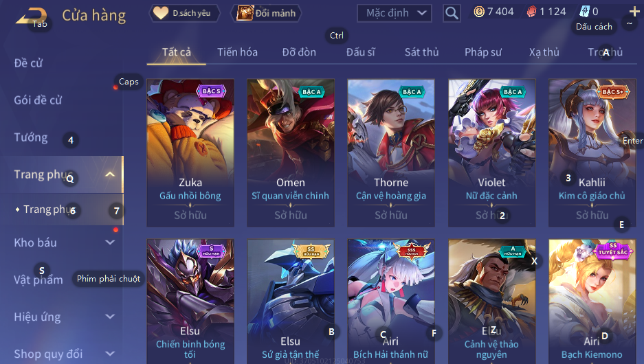Click the gold coin currency icon

(x=479, y=12)
